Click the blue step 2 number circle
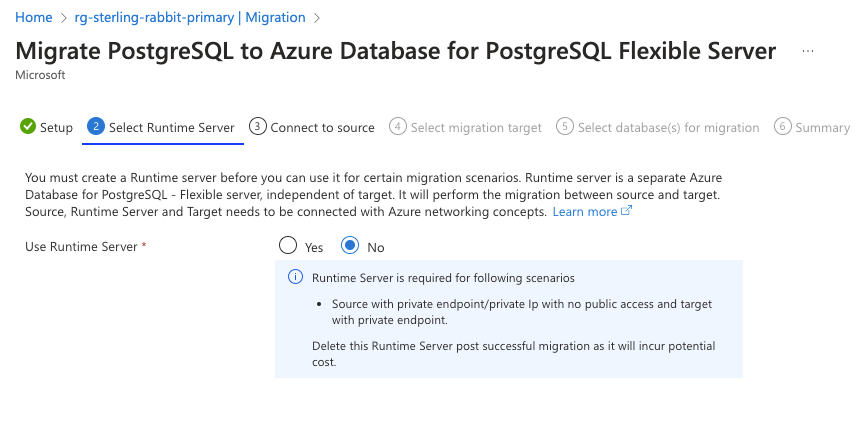 pyautogui.click(x=96, y=127)
